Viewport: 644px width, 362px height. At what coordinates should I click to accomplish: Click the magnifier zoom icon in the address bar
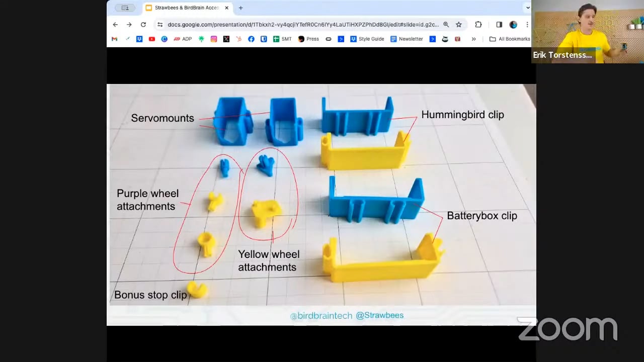(446, 24)
